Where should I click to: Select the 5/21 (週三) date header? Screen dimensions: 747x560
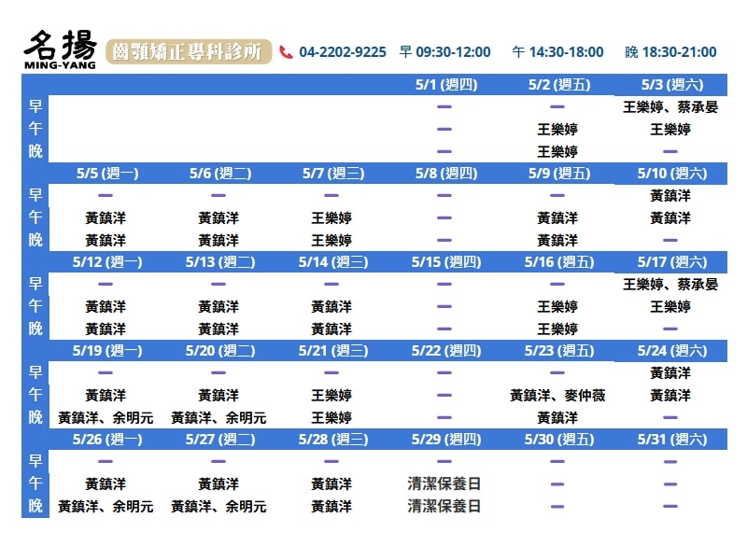pyautogui.click(x=333, y=351)
